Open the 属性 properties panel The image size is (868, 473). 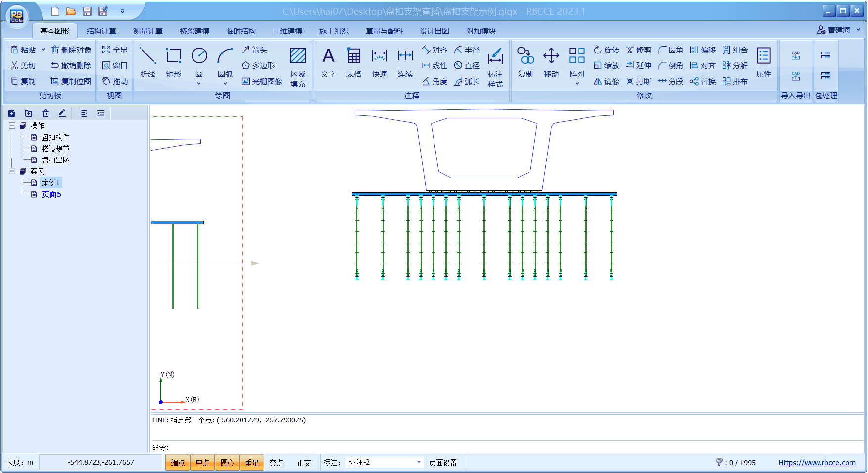click(763, 62)
